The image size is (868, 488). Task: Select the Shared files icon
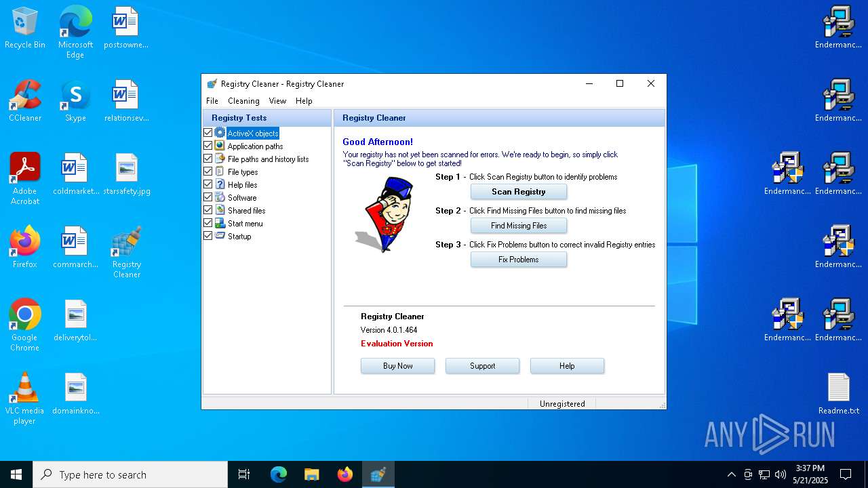220,210
